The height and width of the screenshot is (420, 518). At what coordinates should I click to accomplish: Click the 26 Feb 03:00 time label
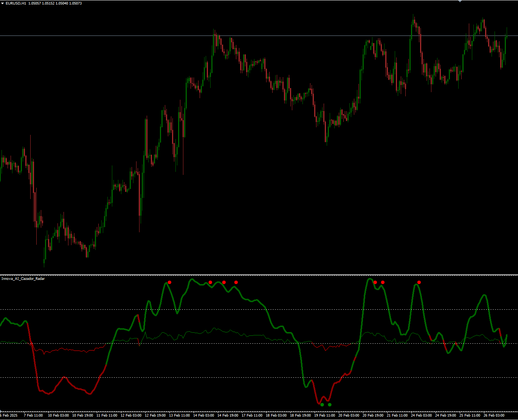(494, 415)
